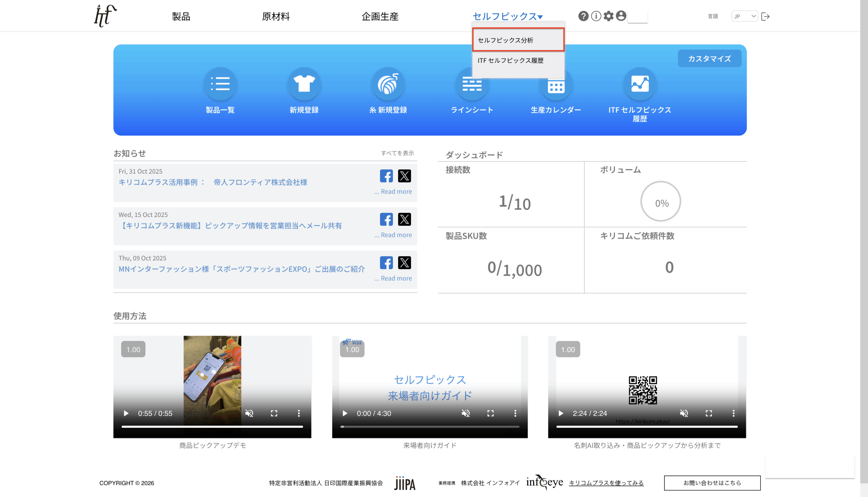Open ITF セルフピックス履歴 chart icon

point(640,84)
